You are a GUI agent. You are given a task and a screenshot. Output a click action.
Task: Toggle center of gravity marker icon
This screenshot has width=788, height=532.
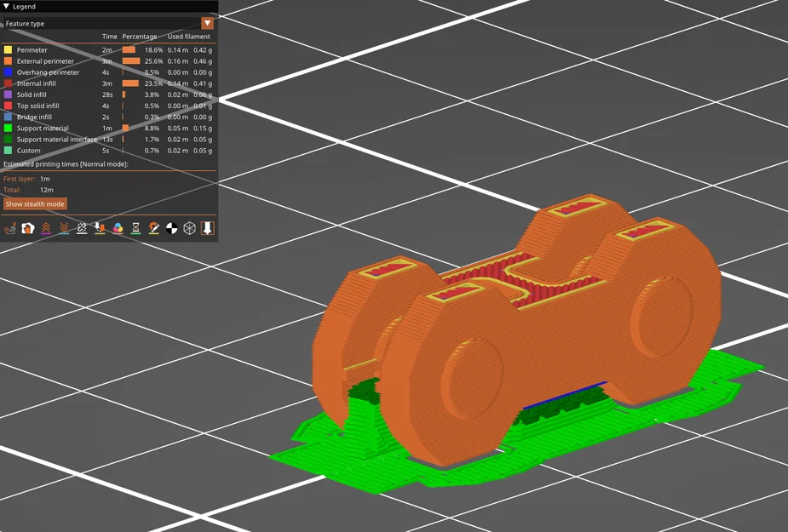[171, 229]
